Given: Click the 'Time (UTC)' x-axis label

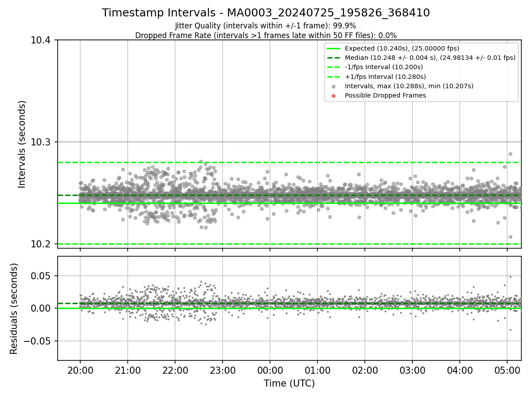Looking at the screenshot, I should pyautogui.click(x=289, y=383).
